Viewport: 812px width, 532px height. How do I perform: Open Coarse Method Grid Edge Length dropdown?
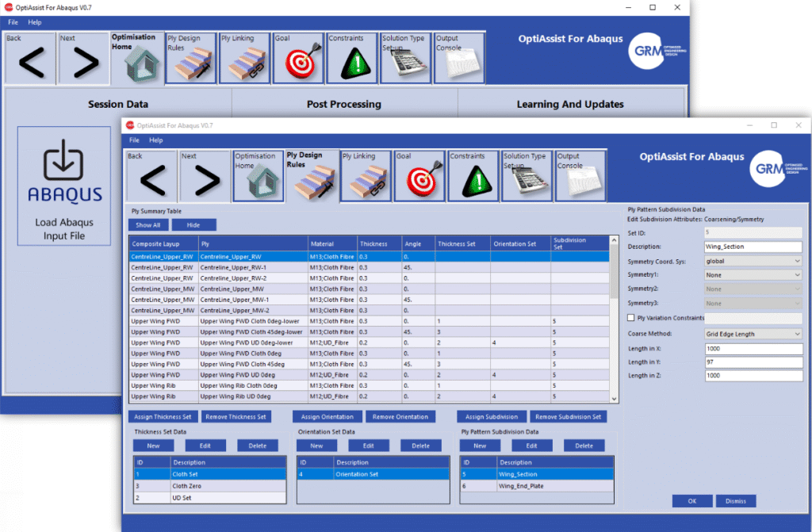[x=753, y=334]
